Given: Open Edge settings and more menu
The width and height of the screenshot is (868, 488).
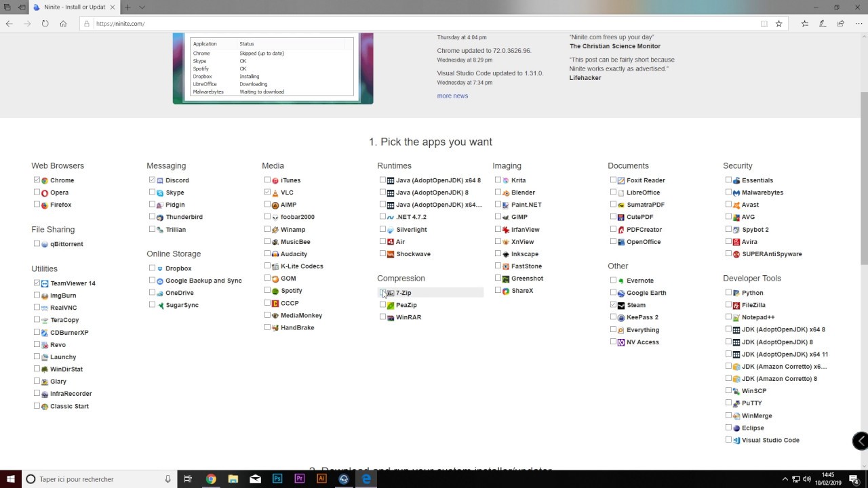Looking at the screenshot, I should tap(859, 24).
